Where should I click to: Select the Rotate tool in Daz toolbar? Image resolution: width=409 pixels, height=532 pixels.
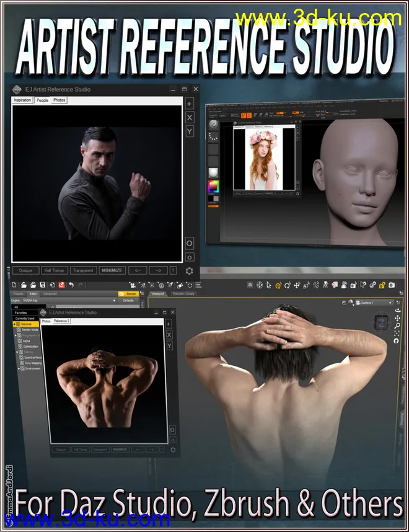[x=288, y=285]
